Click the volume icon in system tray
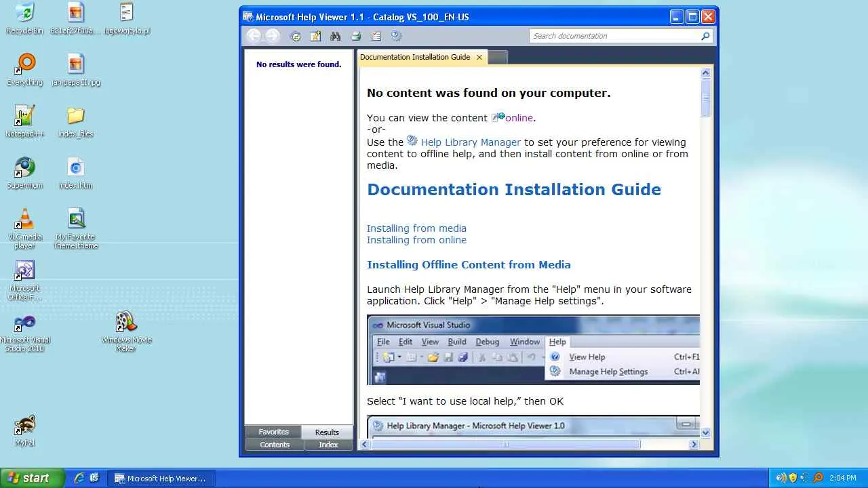The height and width of the screenshot is (488, 868). [781, 478]
